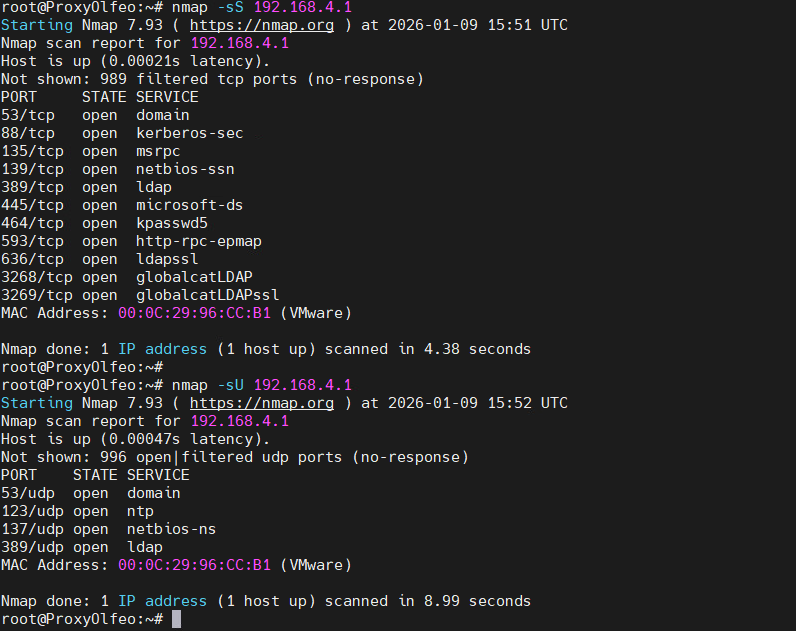Click the -sS flag in the first command
Screen dimensions: 796x631
click(x=231, y=7)
